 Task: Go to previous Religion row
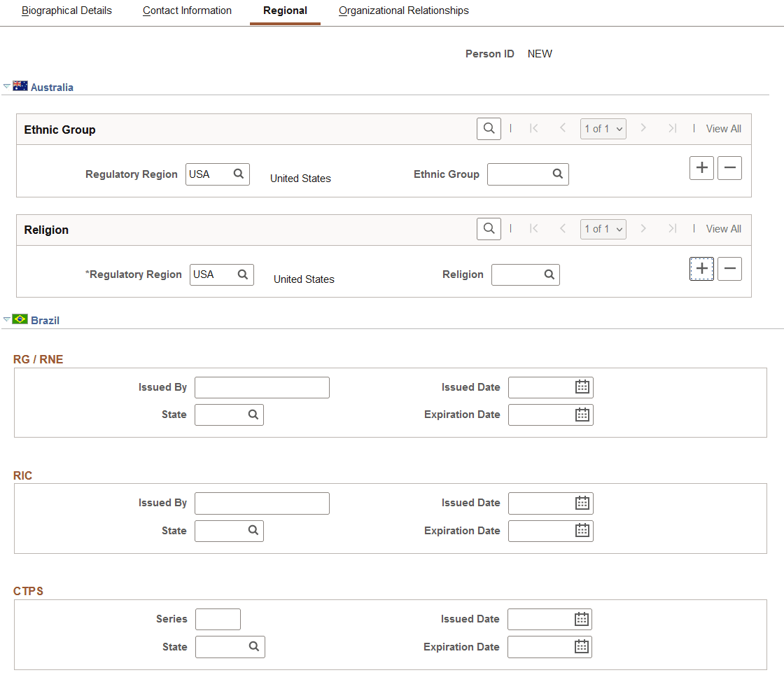[563, 228]
